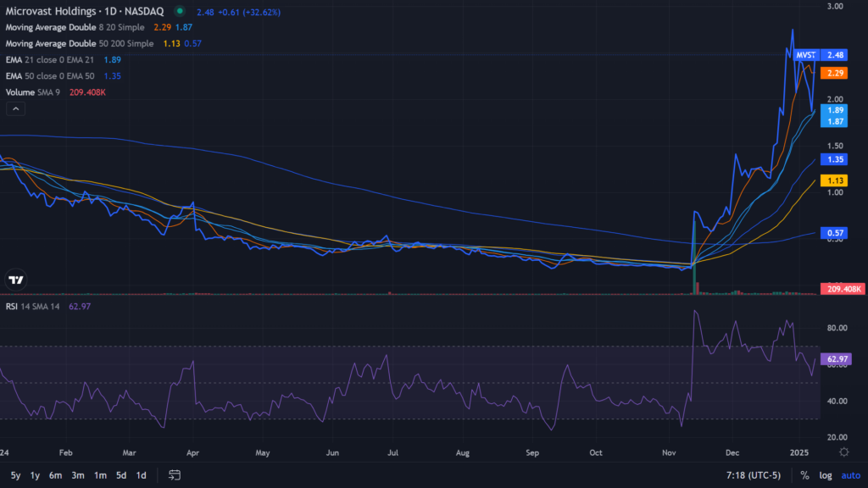
Task: Toggle auto scale setting
Action: point(850,475)
